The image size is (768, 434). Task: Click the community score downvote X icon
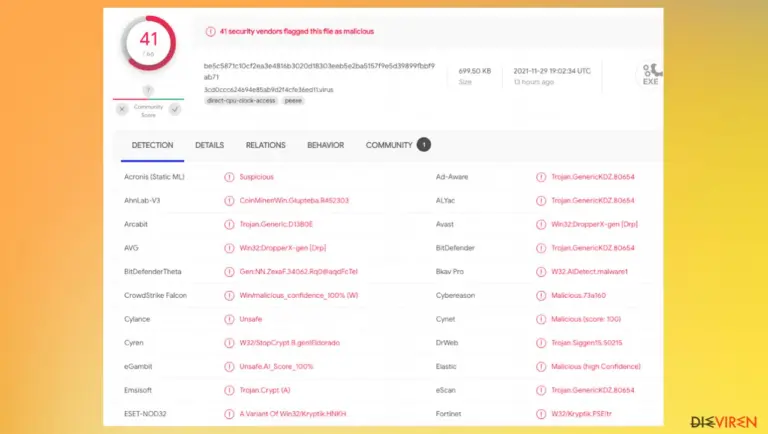point(122,109)
